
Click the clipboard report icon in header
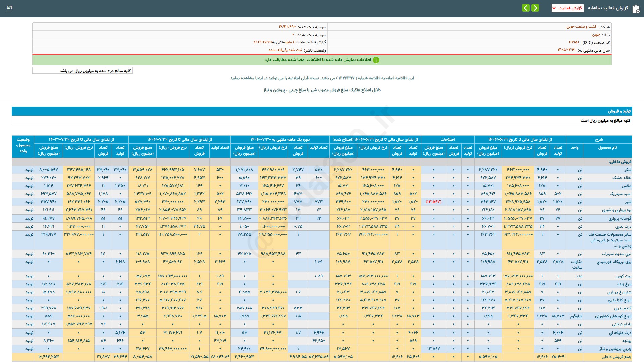coord(636,9)
